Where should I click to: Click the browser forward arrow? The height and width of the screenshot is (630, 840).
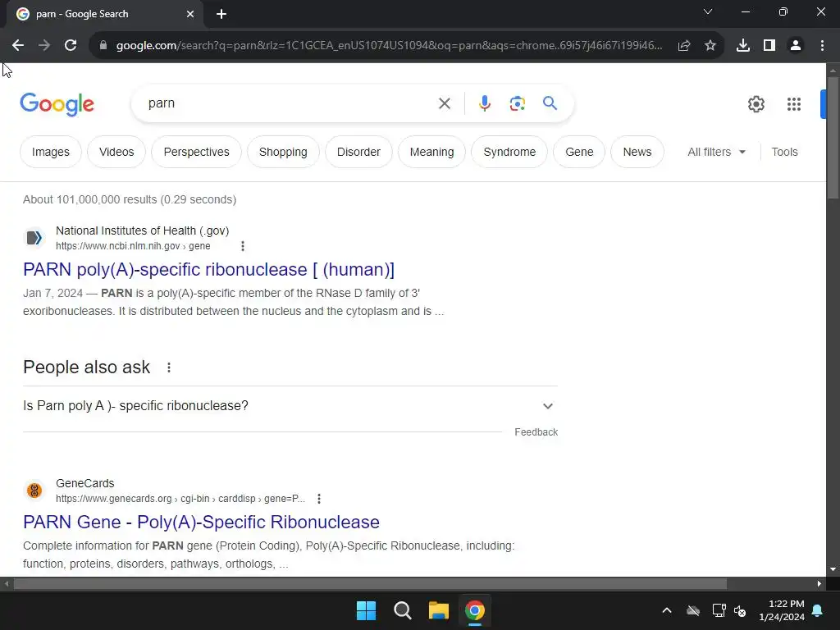click(44, 46)
